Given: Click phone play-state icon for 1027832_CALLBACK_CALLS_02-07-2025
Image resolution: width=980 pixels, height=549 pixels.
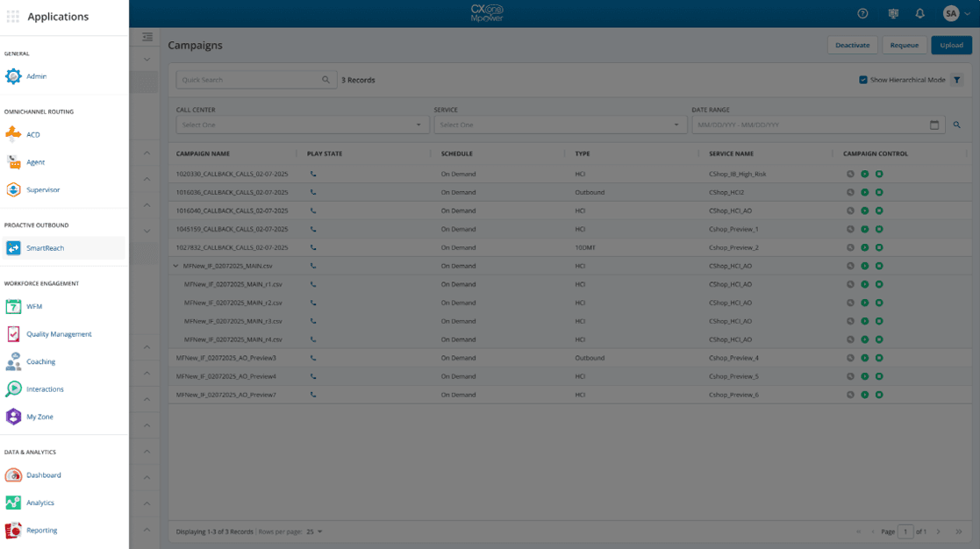Looking at the screenshot, I should pyautogui.click(x=313, y=248).
